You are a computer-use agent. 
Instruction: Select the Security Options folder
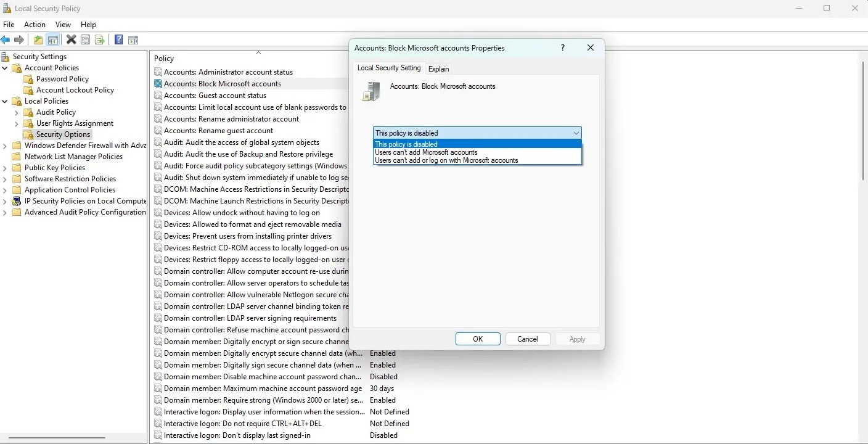tap(62, 134)
